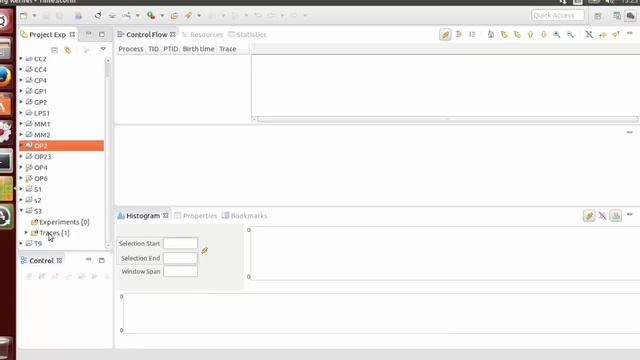Toggle the Histogram align views icon

point(589,216)
